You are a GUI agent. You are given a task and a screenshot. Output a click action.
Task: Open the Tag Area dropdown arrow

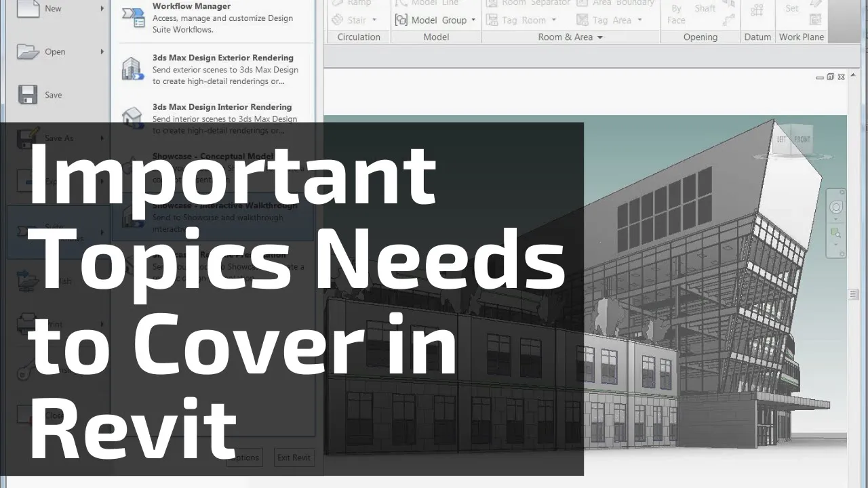639,20
